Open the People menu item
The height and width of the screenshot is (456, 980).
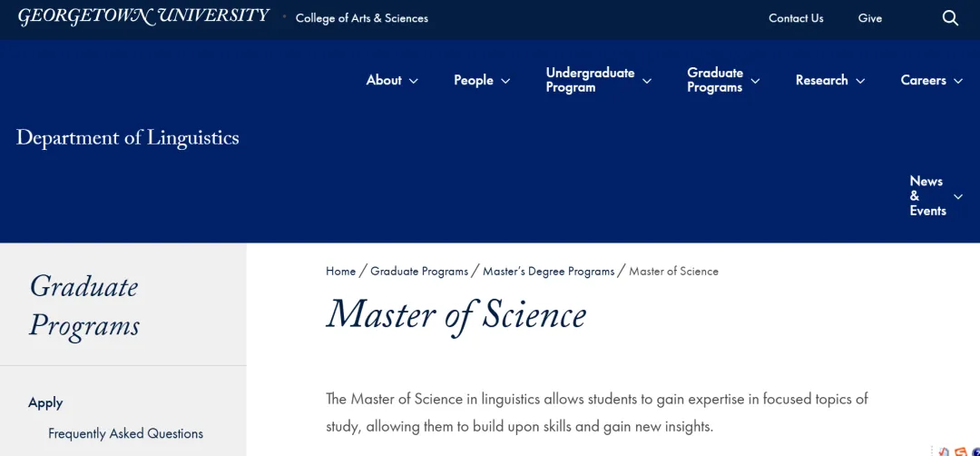tap(473, 80)
